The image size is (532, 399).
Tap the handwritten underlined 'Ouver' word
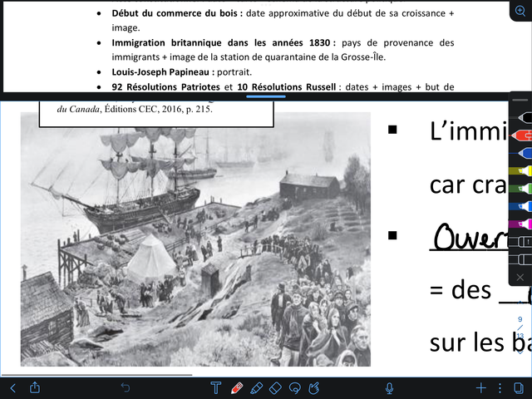pos(470,237)
